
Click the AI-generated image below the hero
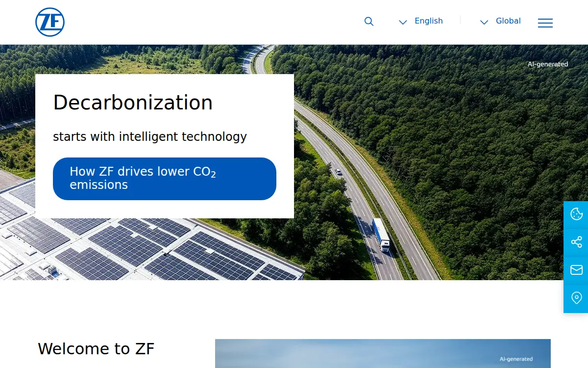383,353
